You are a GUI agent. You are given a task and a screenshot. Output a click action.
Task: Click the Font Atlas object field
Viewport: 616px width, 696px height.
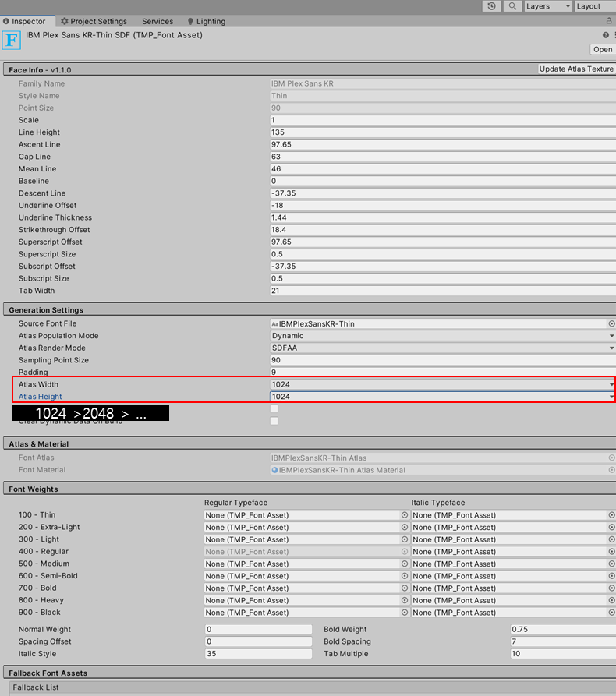click(442, 458)
